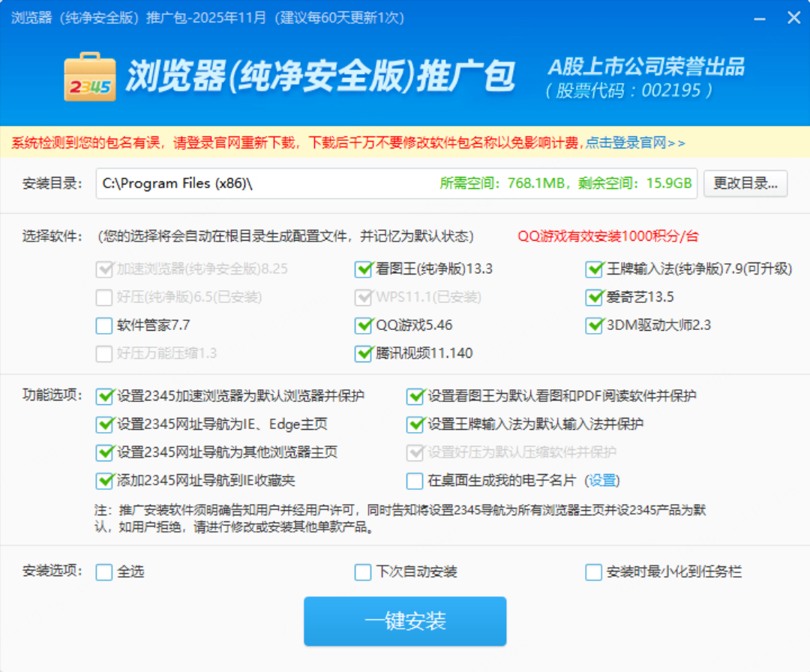Disable setting 2345加速浏览器 as default browser
The image size is (810, 672).
pyautogui.click(x=104, y=396)
